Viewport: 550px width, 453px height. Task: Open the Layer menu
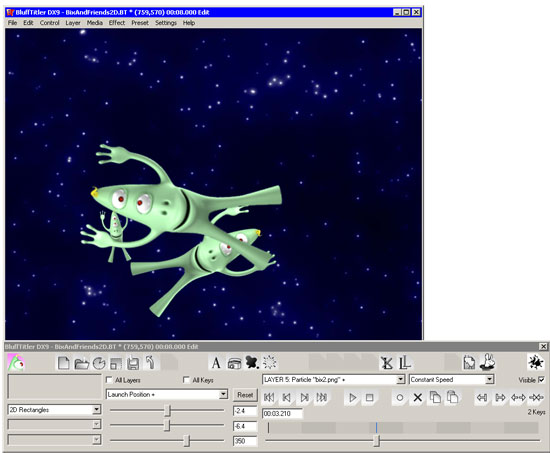[73, 23]
